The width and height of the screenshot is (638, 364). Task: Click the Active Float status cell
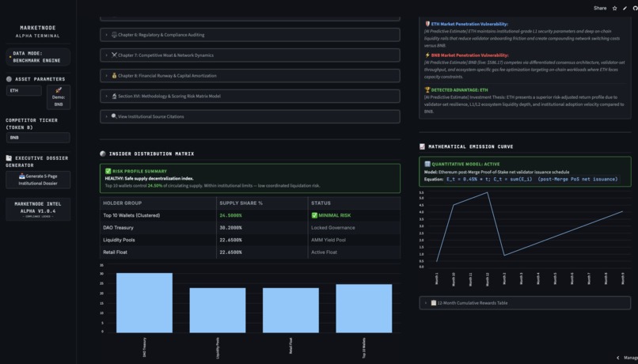(354, 252)
